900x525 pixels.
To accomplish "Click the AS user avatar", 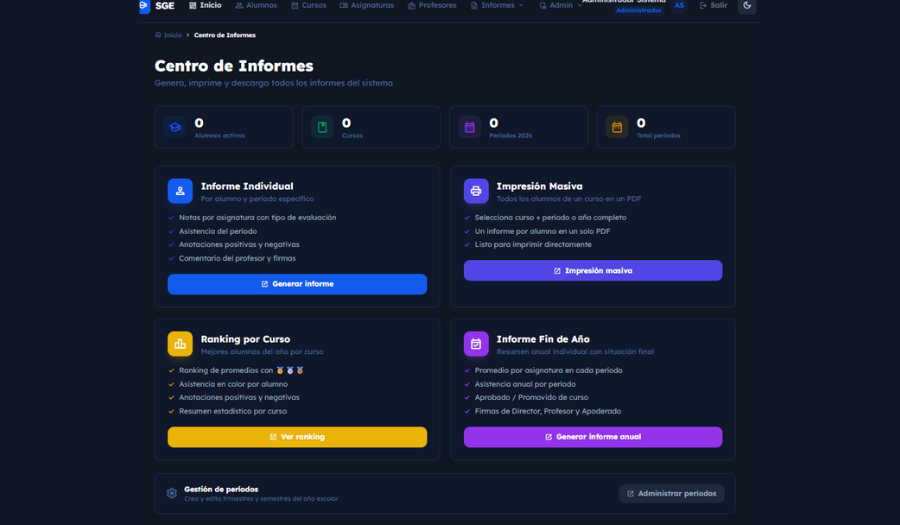I will coord(679,6).
